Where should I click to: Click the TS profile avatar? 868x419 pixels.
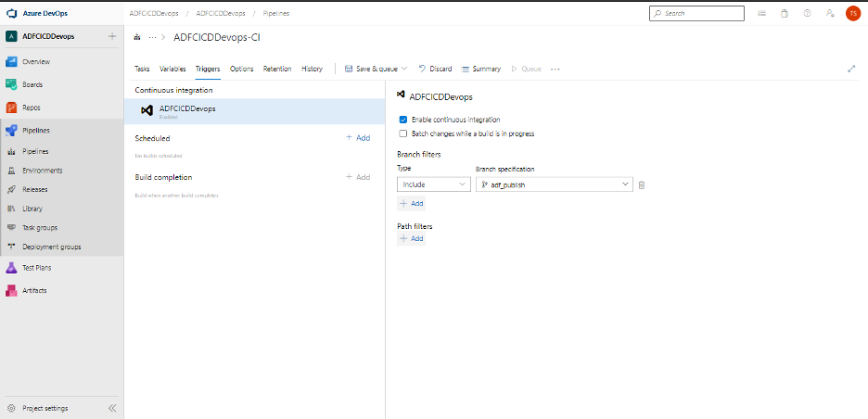pos(853,13)
